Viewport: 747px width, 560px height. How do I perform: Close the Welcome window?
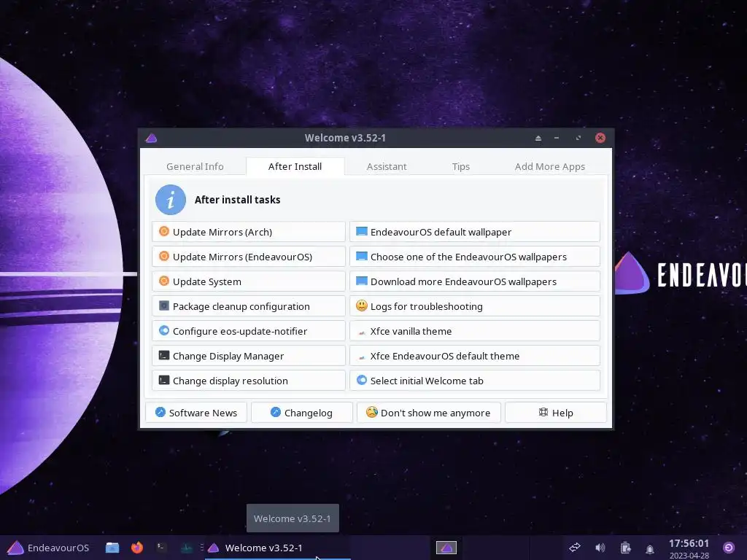600,138
